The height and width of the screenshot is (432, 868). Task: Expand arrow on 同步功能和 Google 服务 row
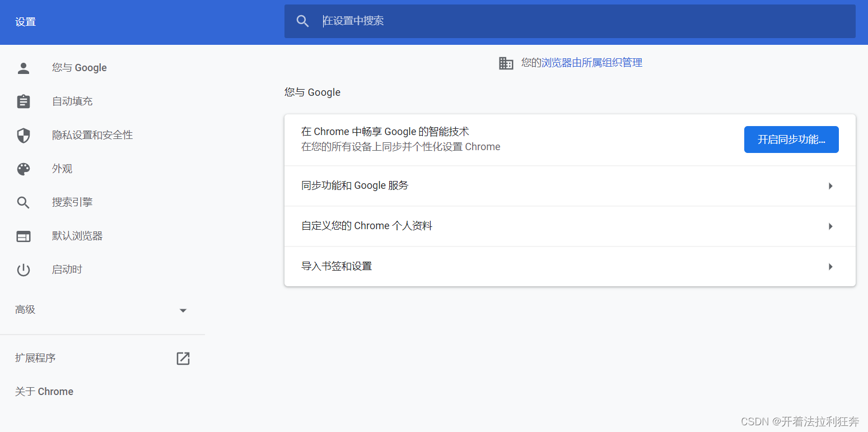[x=830, y=186]
